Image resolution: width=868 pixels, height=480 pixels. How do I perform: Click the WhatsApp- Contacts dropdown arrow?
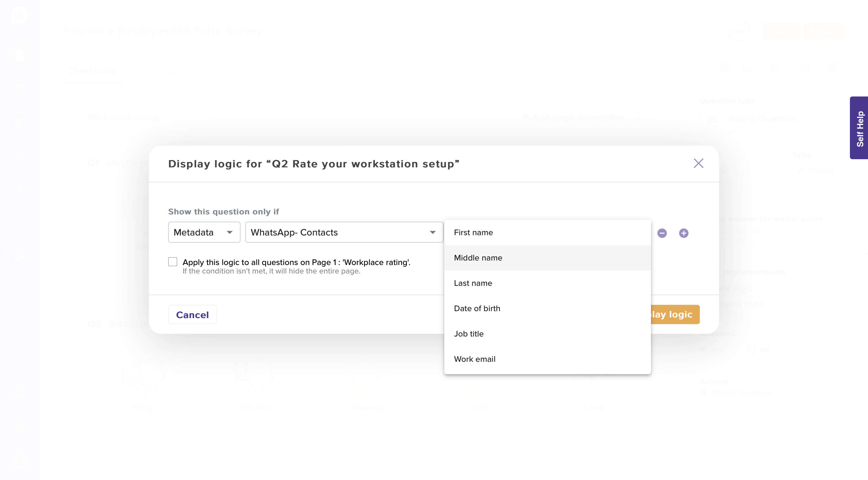click(433, 232)
